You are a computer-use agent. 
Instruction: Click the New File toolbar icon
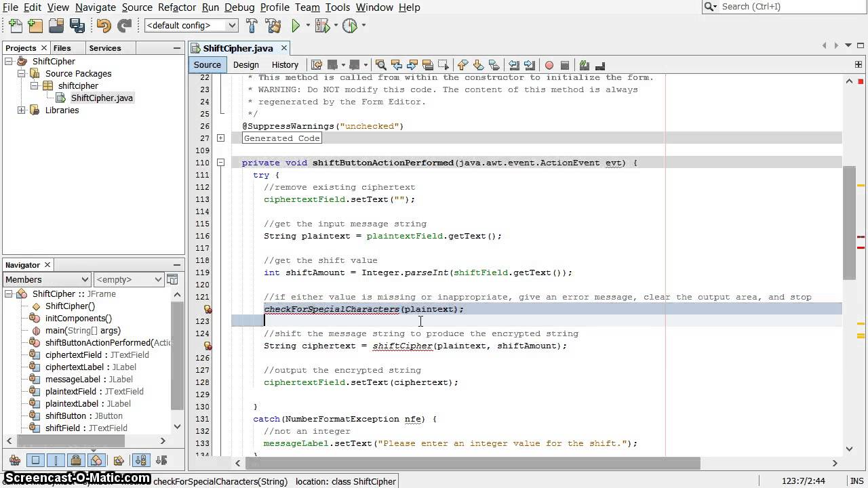coord(15,26)
